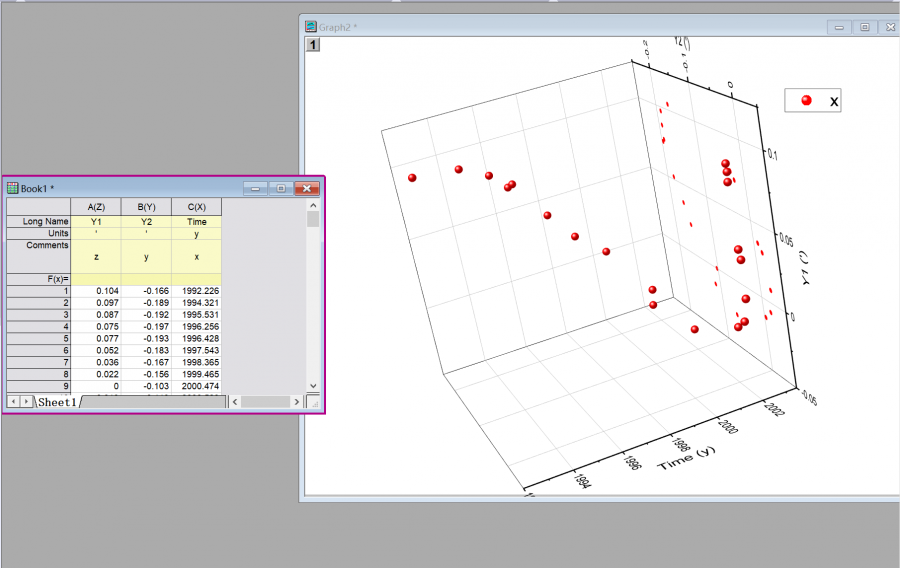900x568 pixels.
Task: Select the Sheet1 tab
Action: click(57, 402)
